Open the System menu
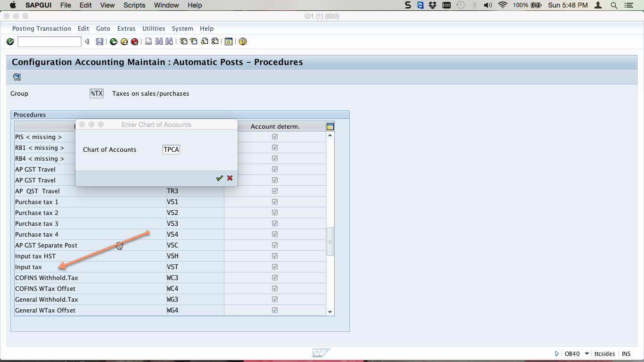644x362 pixels. (182, 29)
